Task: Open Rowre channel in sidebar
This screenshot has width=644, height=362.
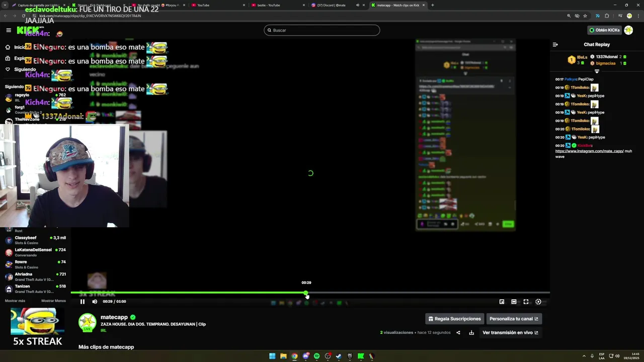Action: click(x=35, y=264)
